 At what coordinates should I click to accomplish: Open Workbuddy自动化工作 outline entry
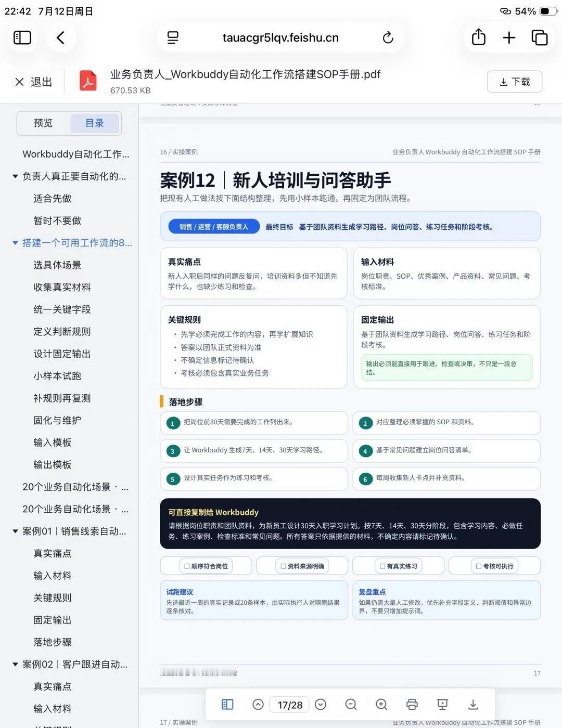point(76,154)
